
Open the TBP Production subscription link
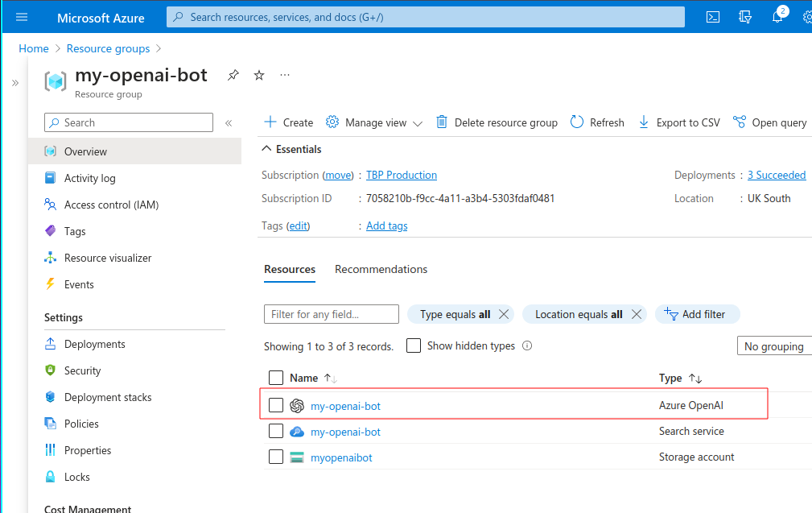click(402, 175)
